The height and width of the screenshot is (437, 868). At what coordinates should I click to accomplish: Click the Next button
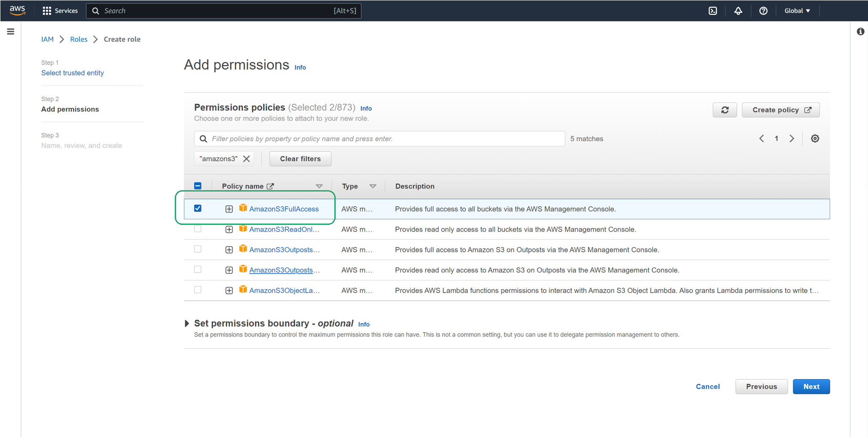811,386
